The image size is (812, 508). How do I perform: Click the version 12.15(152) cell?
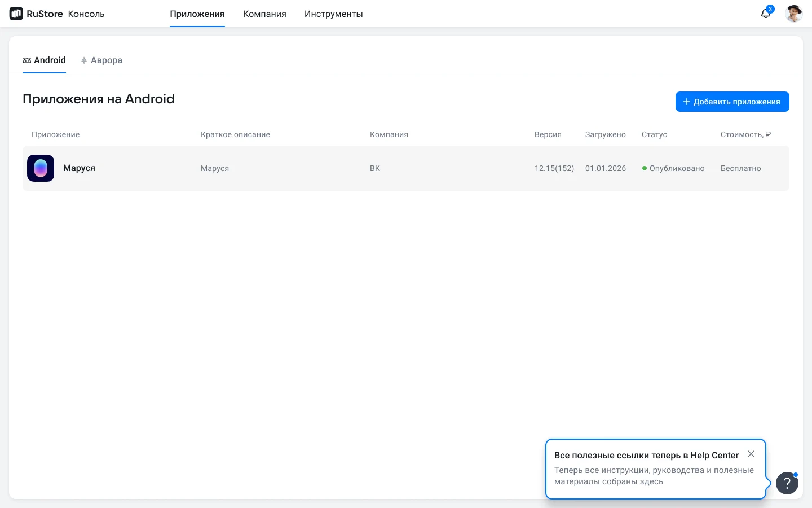coord(554,168)
